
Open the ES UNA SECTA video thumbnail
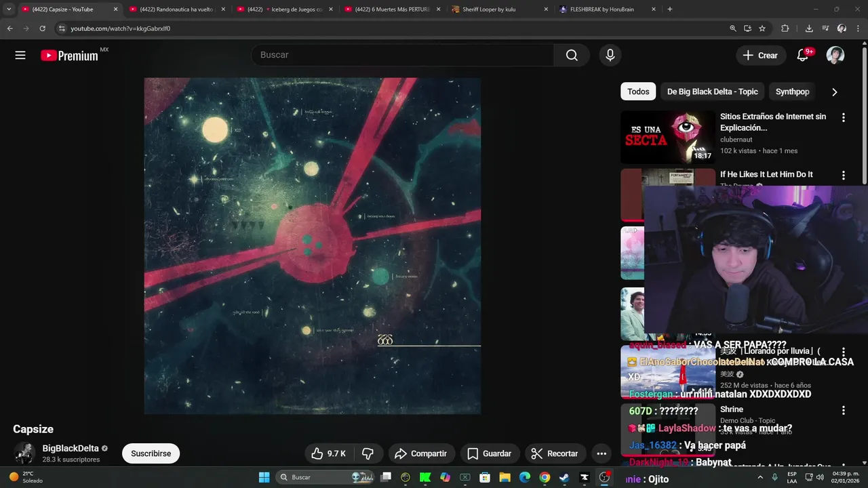click(x=668, y=138)
